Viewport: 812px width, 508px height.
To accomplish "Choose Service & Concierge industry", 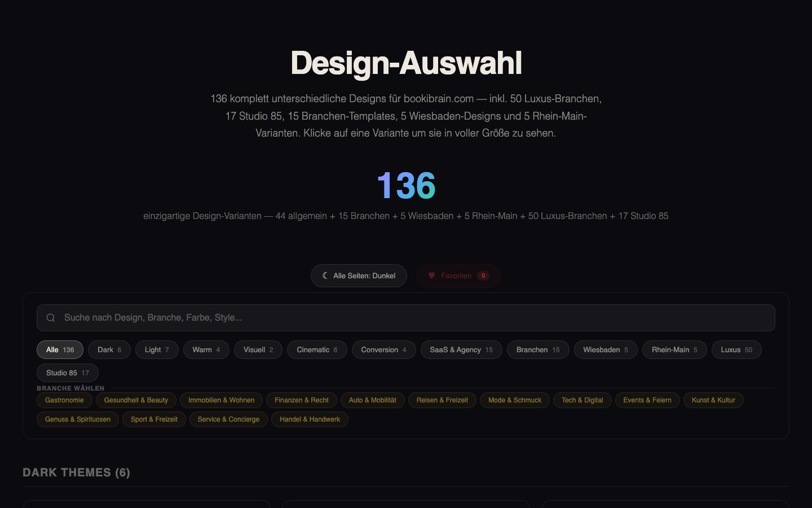I will [x=228, y=419].
